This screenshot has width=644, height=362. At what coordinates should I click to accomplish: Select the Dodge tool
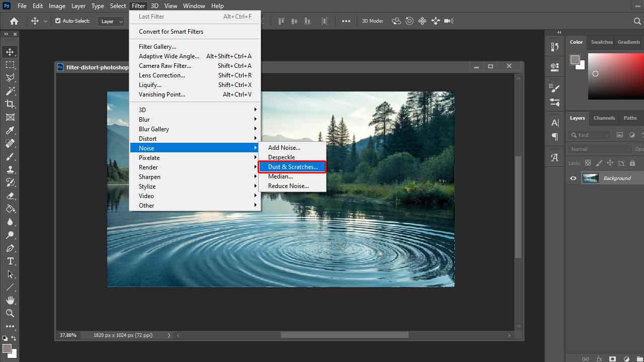[10, 235]
